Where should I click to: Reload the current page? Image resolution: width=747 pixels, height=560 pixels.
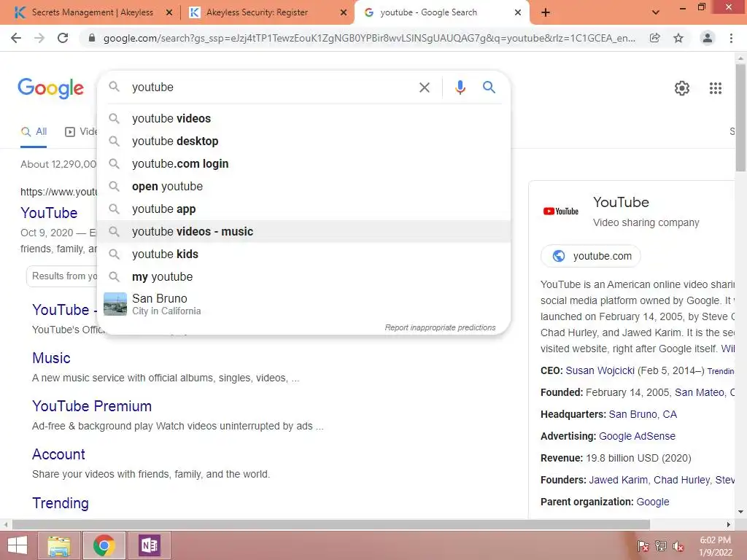pyautogui.click(x=63, y=38)
